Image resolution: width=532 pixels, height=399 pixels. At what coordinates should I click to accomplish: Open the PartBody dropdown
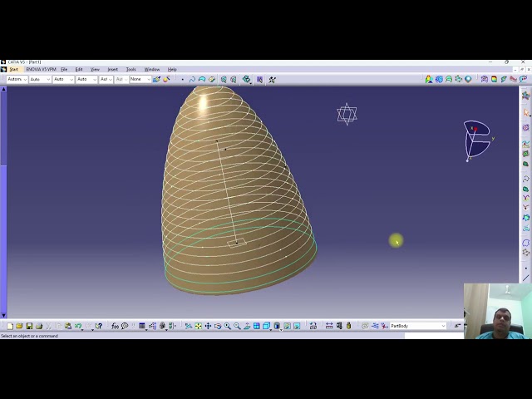tap(443, 326)
